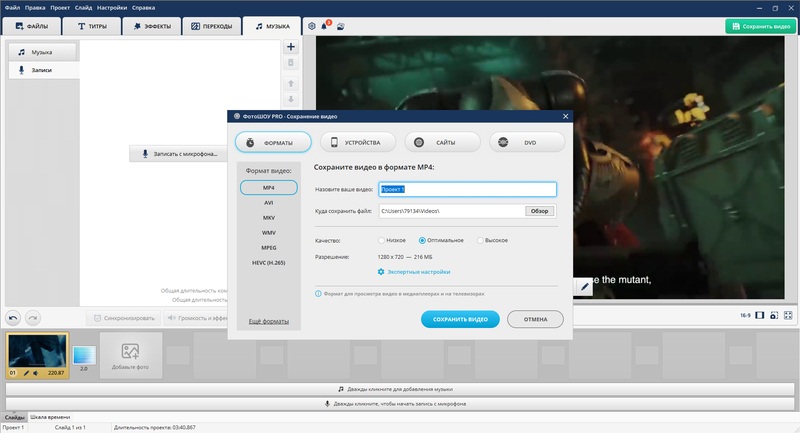Move track down with the down arrow
Image resolution: width=800 pixels, height=433 pixels.
point(291,99)
